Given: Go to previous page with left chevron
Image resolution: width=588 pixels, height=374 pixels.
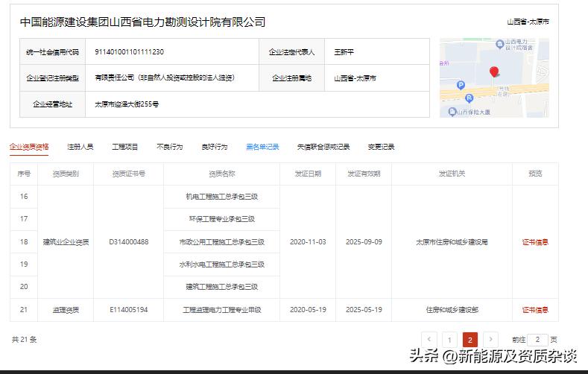Looking at the screenshot, I should (429, 340).
